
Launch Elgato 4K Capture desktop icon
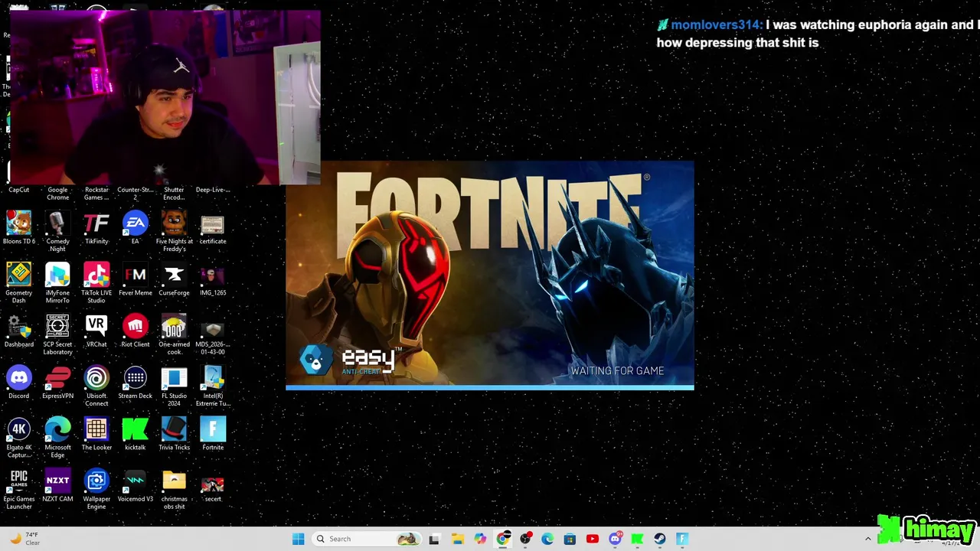18,437
